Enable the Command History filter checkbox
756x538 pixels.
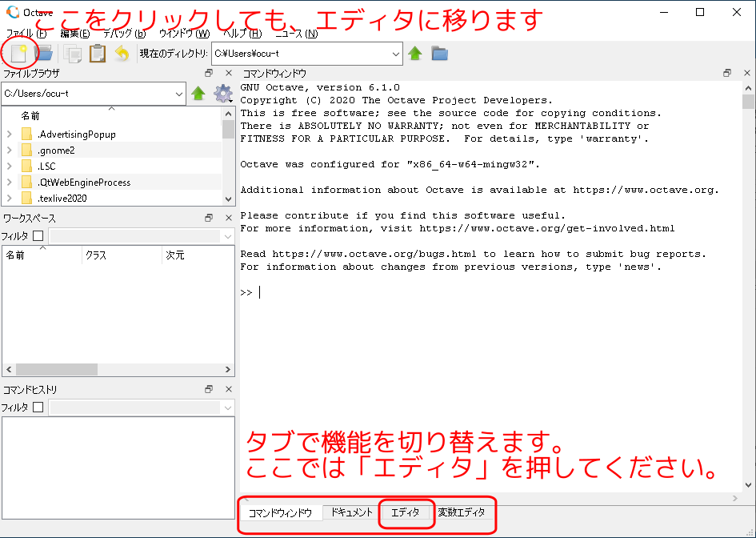pos(38,408)
